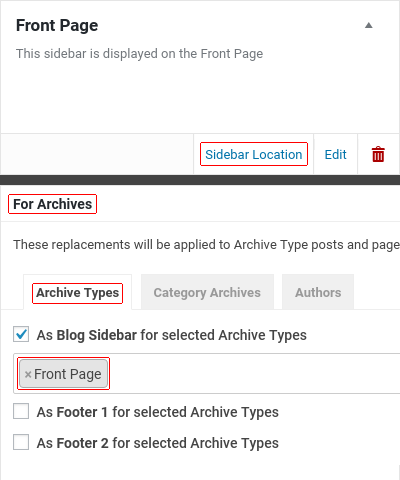Screen dimensions: 400x480
Task: Click the For Archives section heading
Action: pos(52,204)
